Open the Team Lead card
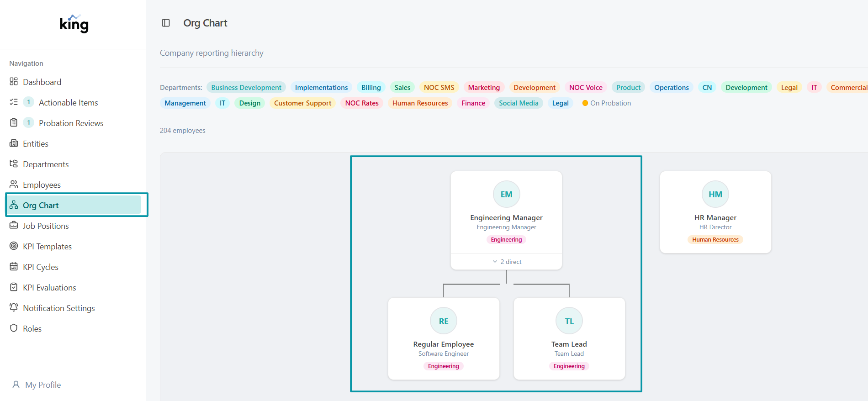Image resolution: width=868 pixels, height=401 pixels. (569, 338)
